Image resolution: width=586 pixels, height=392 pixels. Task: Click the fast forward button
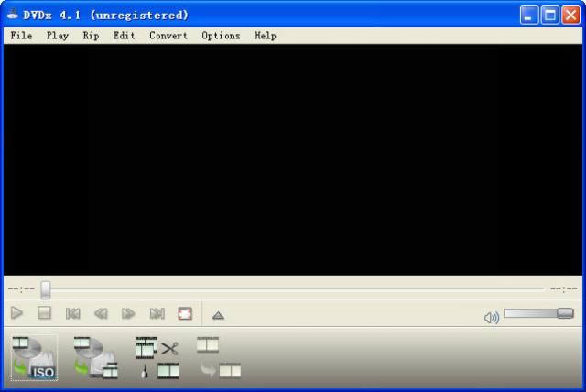click(128, 313)
